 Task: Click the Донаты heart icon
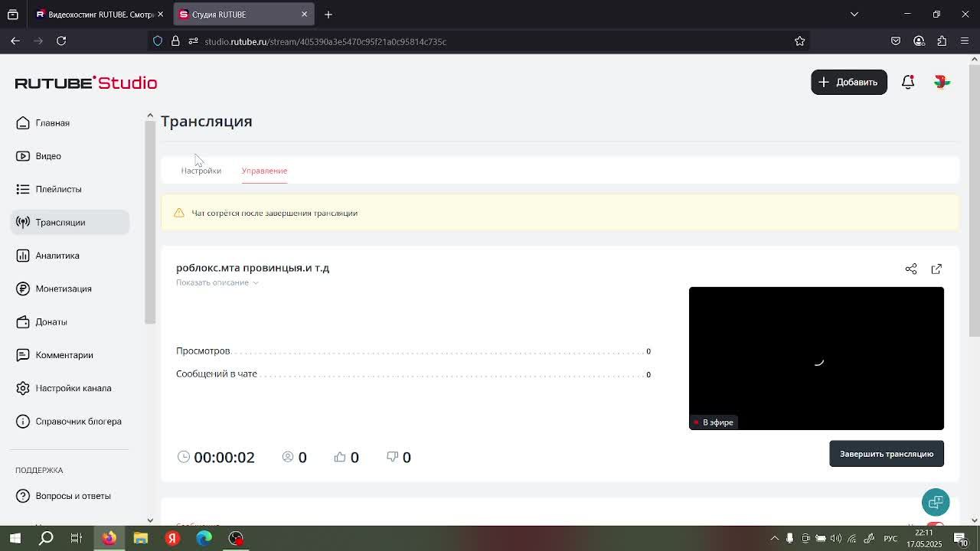[23, 322]
